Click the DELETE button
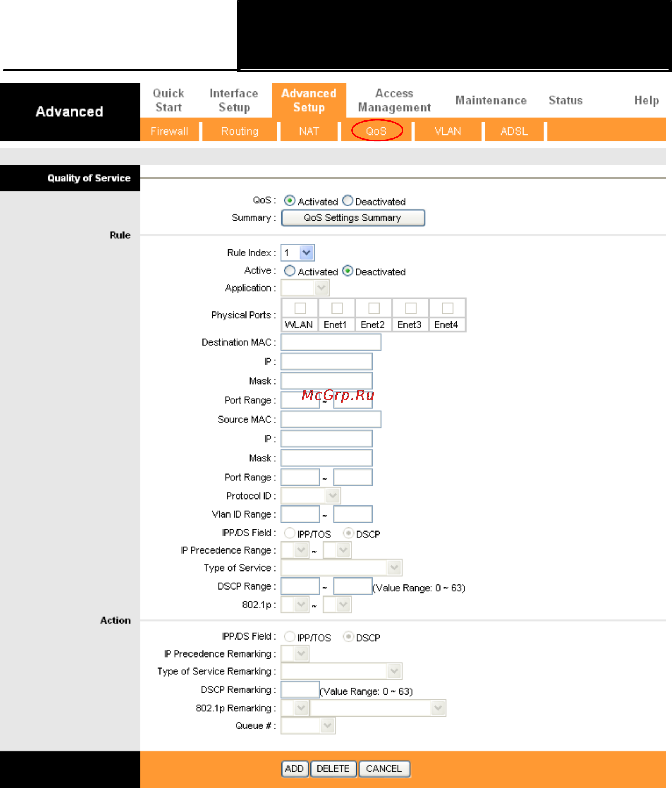 (x=333, y=769)
